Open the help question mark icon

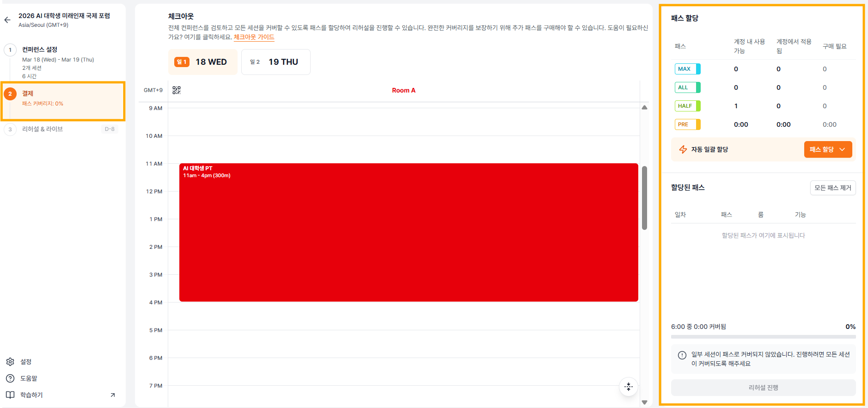10,378
